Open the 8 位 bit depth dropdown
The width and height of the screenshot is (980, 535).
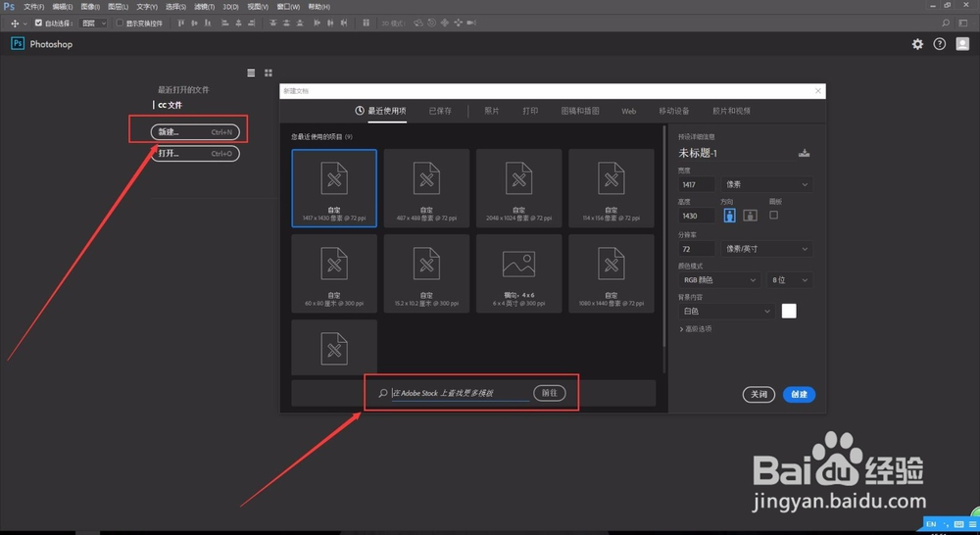click(790, 280)
